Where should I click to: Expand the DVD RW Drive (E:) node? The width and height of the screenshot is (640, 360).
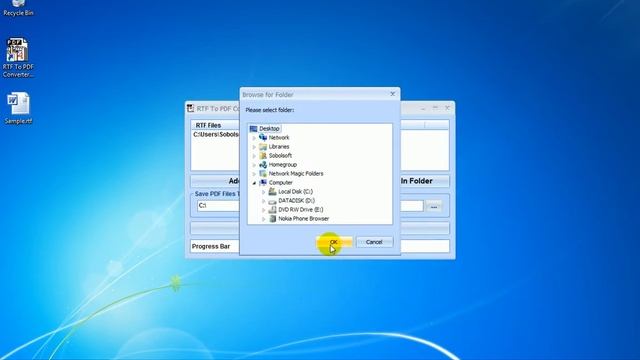coord(264,210)
